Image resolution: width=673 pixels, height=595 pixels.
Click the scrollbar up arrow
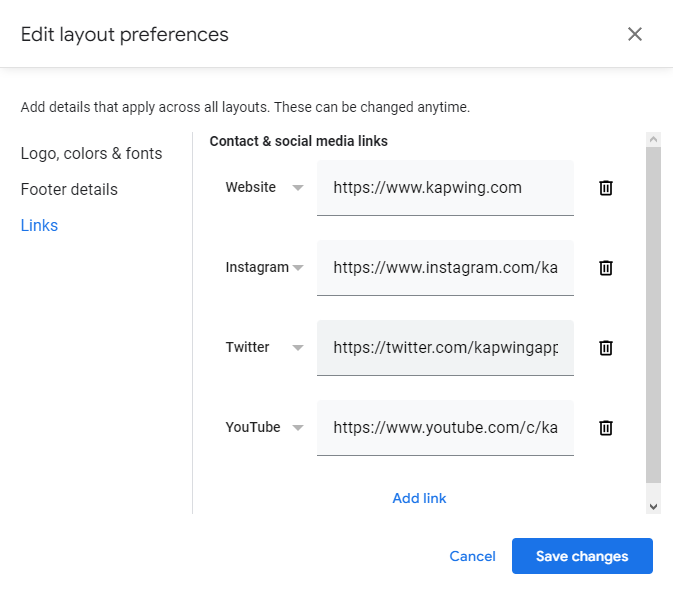click(x=653, y=139)
